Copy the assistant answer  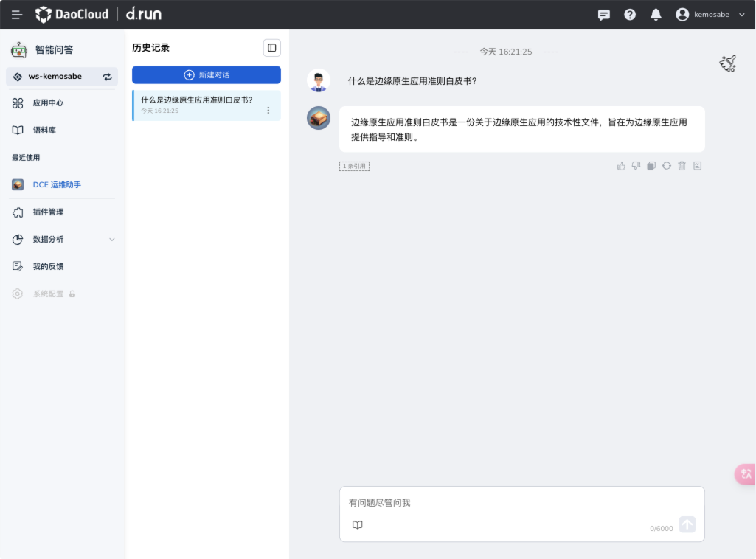(651, 166)
